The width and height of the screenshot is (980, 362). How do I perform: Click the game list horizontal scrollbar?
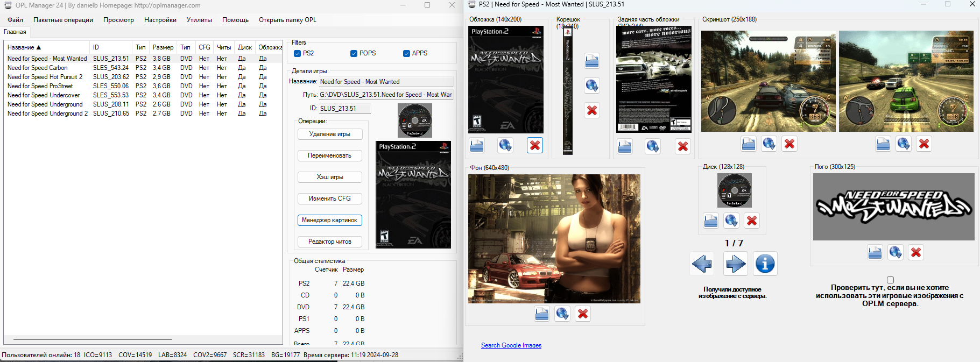[93, 339]
